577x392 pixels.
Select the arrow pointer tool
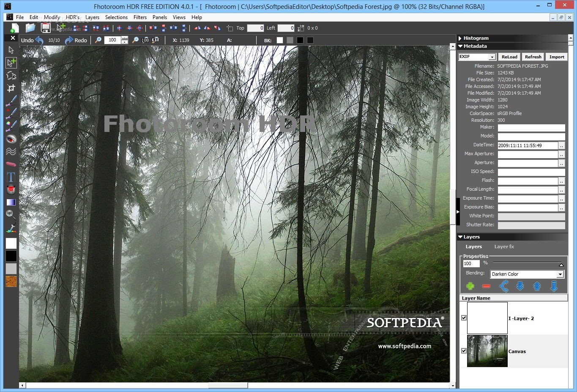[x=11, y=50]
